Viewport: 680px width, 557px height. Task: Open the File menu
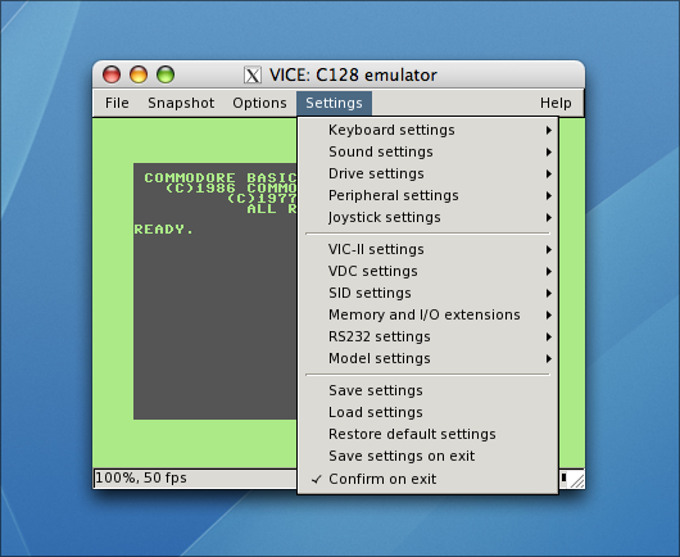coord(117,103)
